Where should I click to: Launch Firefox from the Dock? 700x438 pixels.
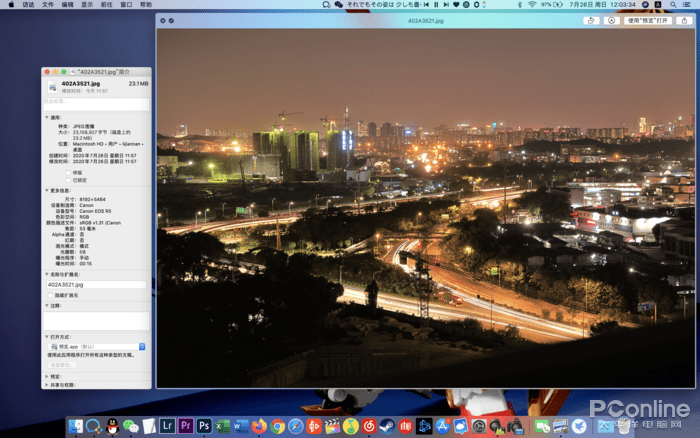259,426
